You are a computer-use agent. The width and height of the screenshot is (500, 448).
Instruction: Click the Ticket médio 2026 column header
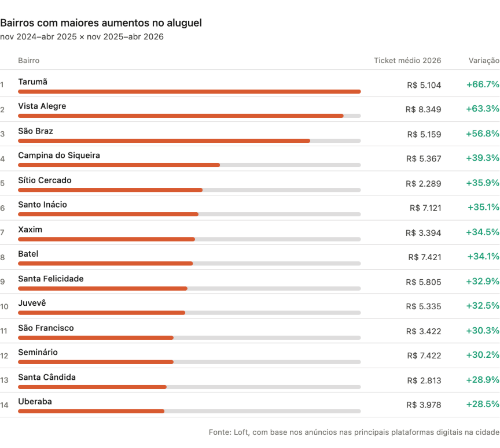407,61
